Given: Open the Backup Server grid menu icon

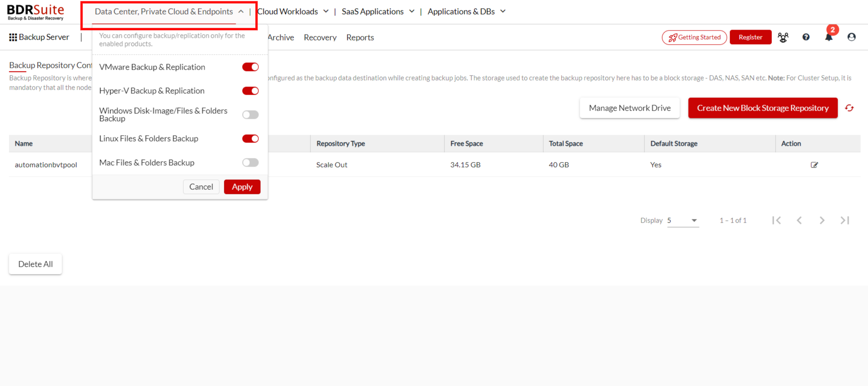Looking at the screenshot, I should [x=13, y=37].
